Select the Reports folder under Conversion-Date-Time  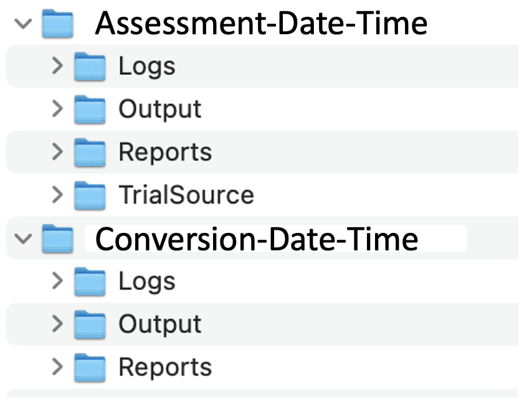coord(164,367)
